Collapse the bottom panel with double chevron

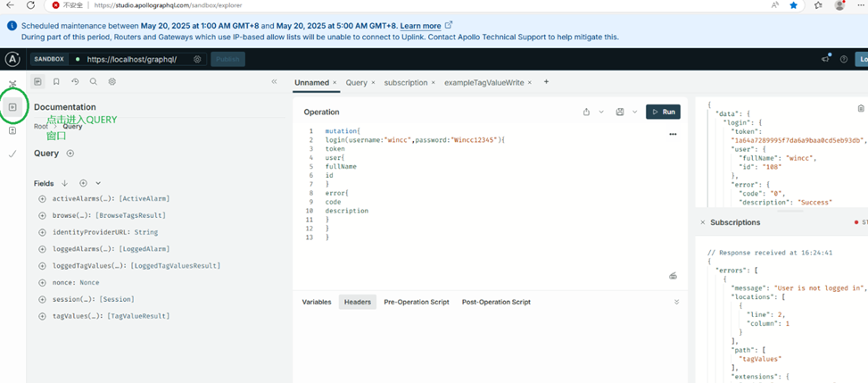[x=676, y=302]
